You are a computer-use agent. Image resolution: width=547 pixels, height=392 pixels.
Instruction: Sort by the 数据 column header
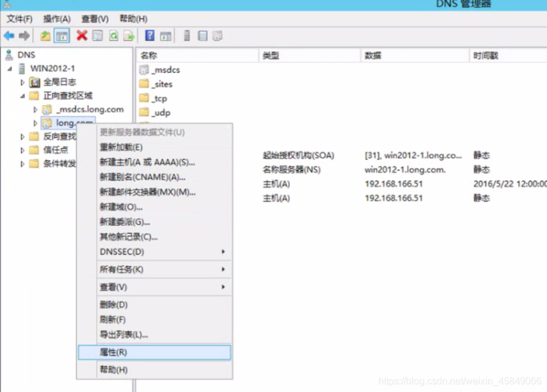click(415, 56)
